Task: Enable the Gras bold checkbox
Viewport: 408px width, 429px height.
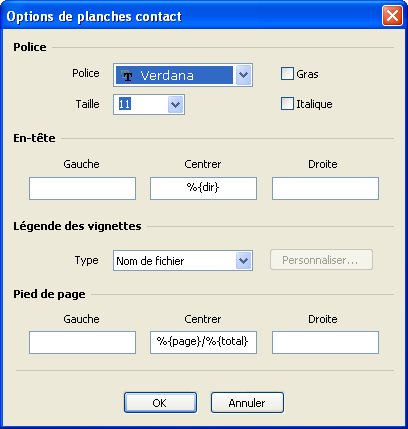Action: click(x=287, y=74)
